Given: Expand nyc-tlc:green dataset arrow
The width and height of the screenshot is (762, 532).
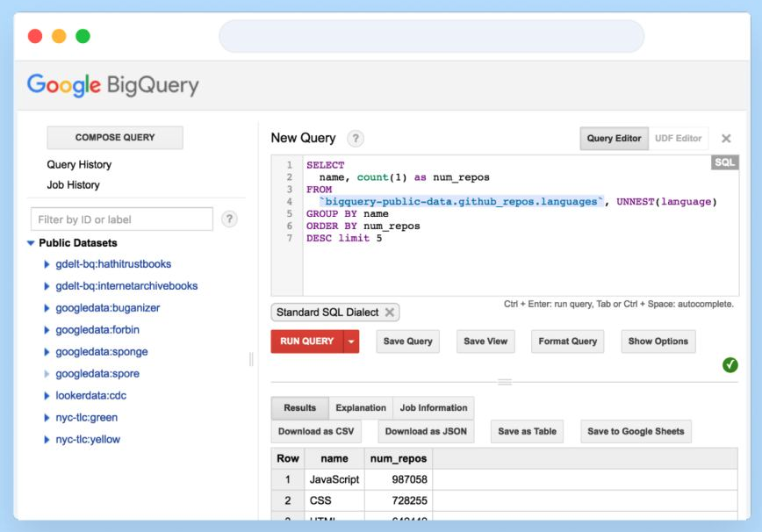Looking at the screenshot, I should point(47,417).
